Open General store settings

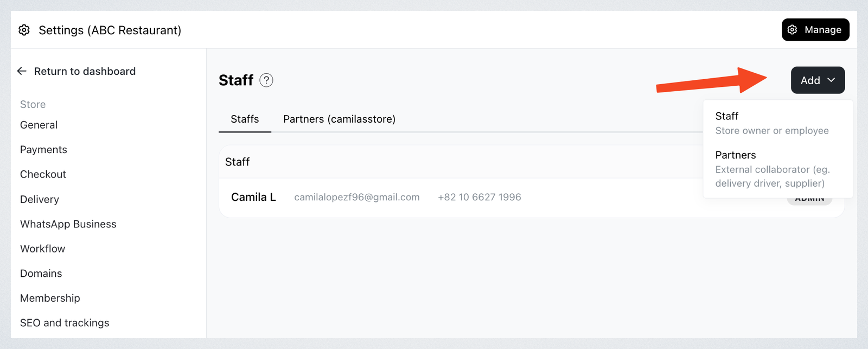click(x=39, y=125)
